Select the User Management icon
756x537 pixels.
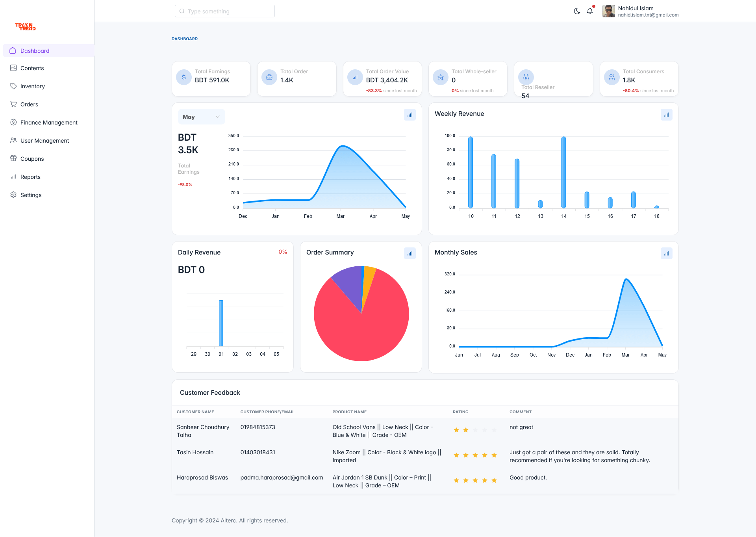point(13,140)
